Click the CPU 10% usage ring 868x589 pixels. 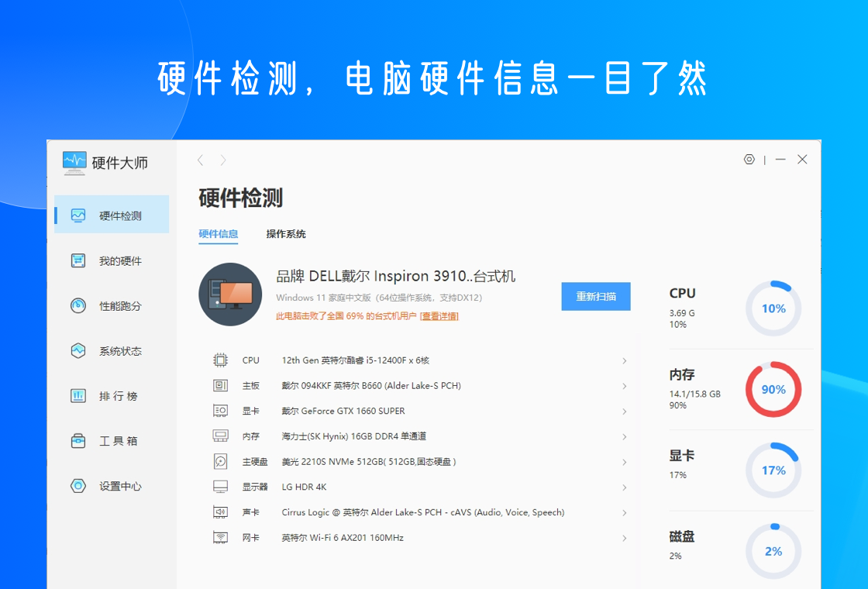pyautogui.click(x=773, y=308)
